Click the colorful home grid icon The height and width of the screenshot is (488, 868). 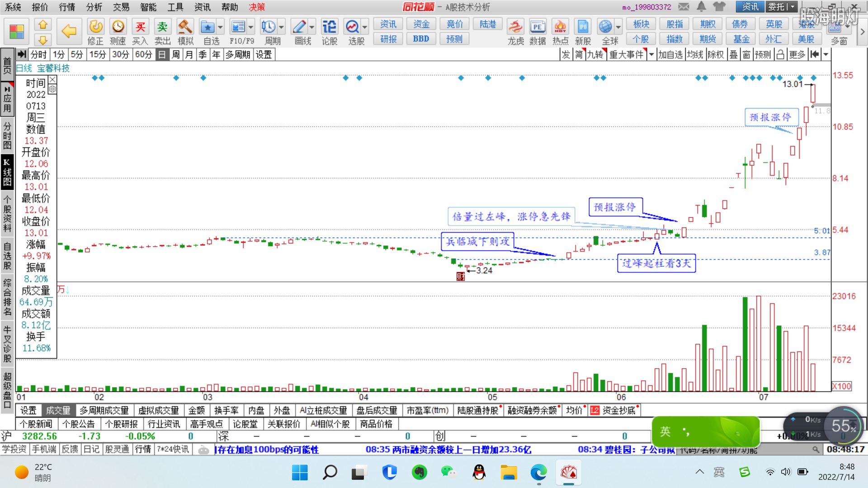click(17, 32)
